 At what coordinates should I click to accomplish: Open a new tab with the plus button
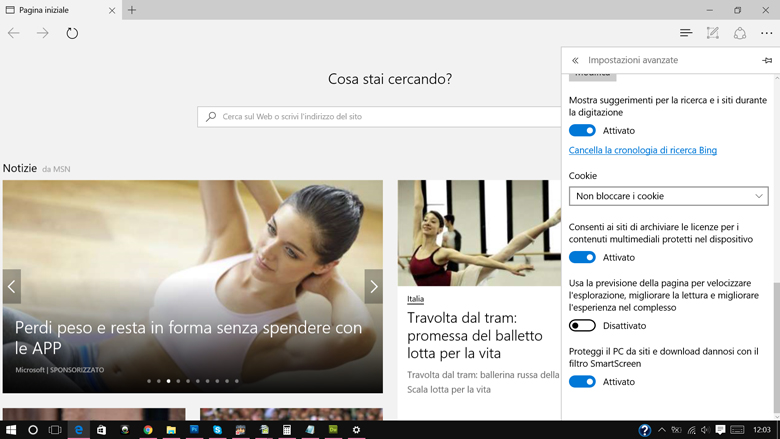pos(132,10)
